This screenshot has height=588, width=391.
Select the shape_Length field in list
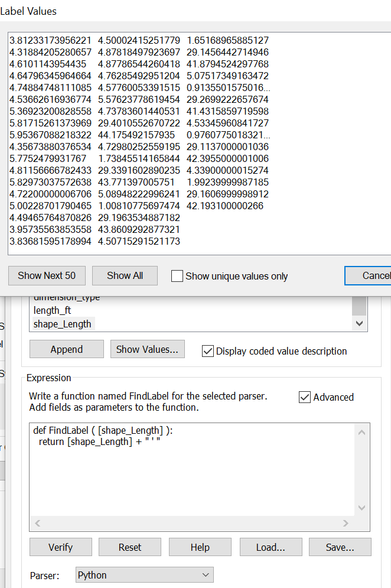[63, 324]
